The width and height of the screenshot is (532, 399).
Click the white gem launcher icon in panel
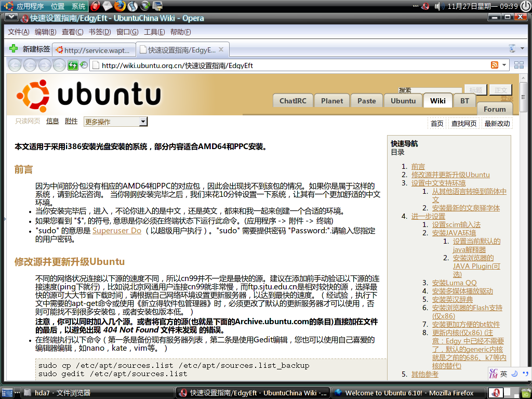[x=107, y=6]
